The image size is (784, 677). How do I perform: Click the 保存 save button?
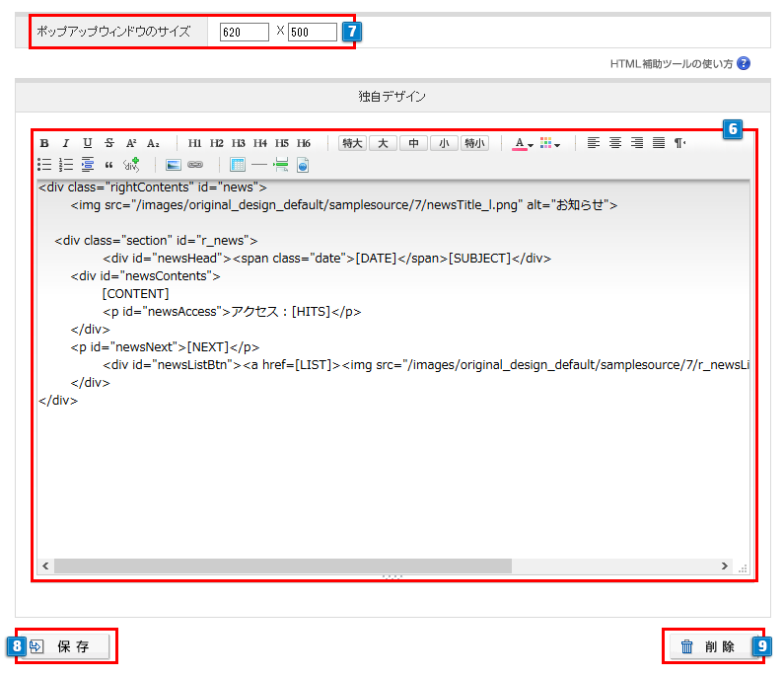click(65, 647)
